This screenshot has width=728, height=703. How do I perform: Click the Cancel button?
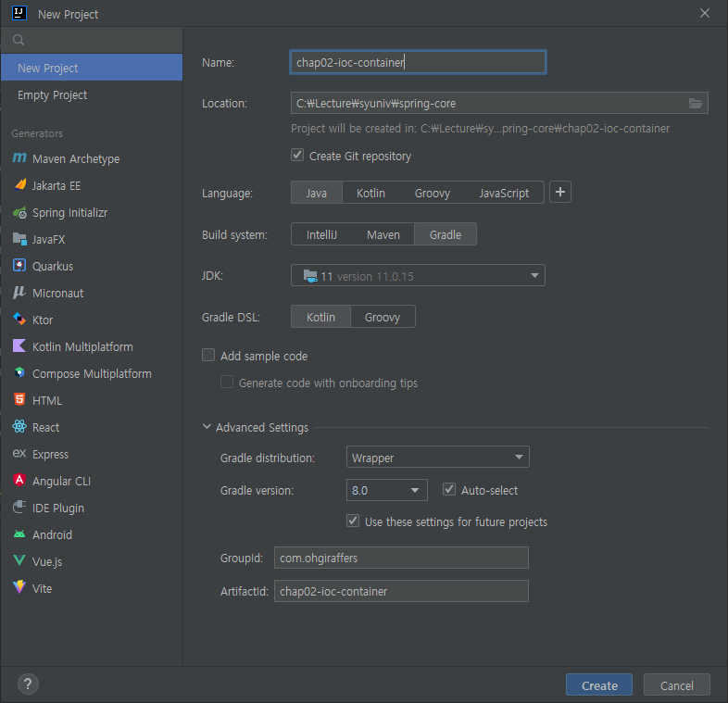click(676, 684)
